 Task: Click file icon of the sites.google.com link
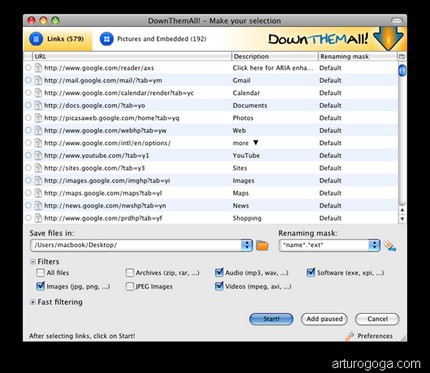click(x=39, y=168)
